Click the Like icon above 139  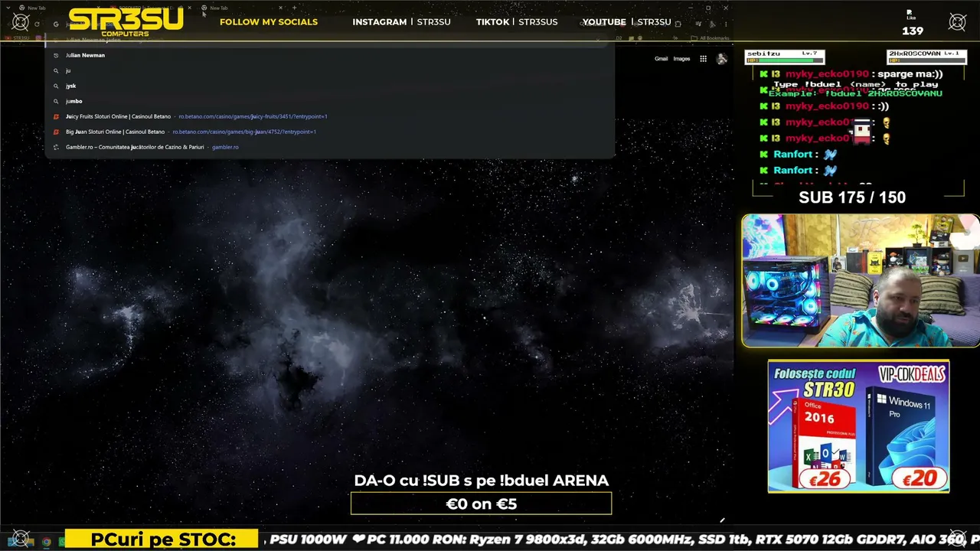click(910, 15)
